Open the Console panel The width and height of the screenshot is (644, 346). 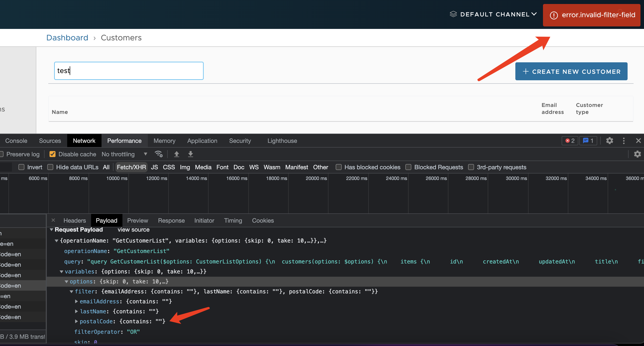[16, 141]
